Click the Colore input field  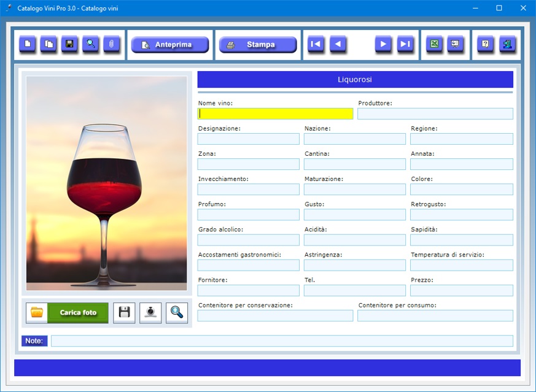point(462,190)
